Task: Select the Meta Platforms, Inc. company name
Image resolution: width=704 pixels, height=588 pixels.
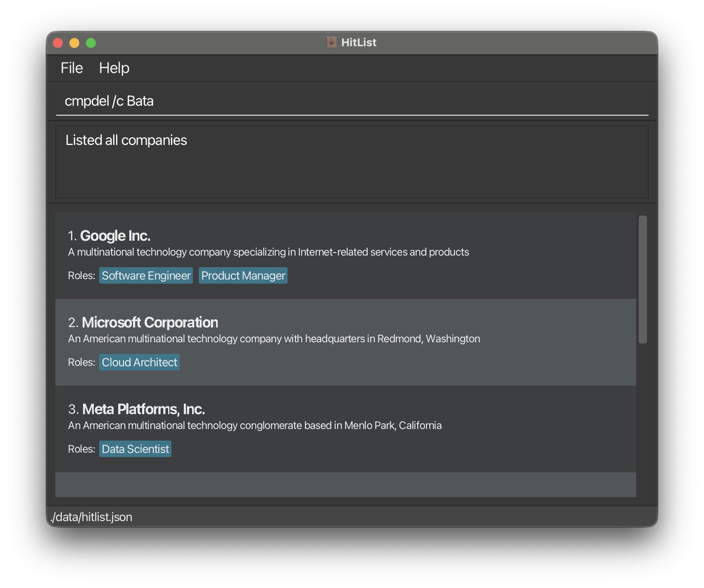Action: point(143,409)
